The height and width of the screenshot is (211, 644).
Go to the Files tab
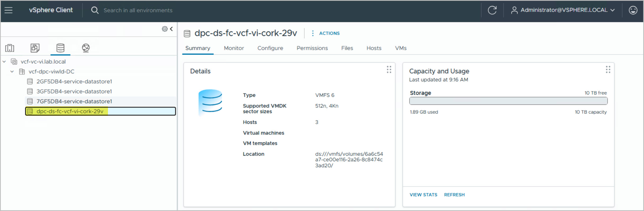coord(347,48)
